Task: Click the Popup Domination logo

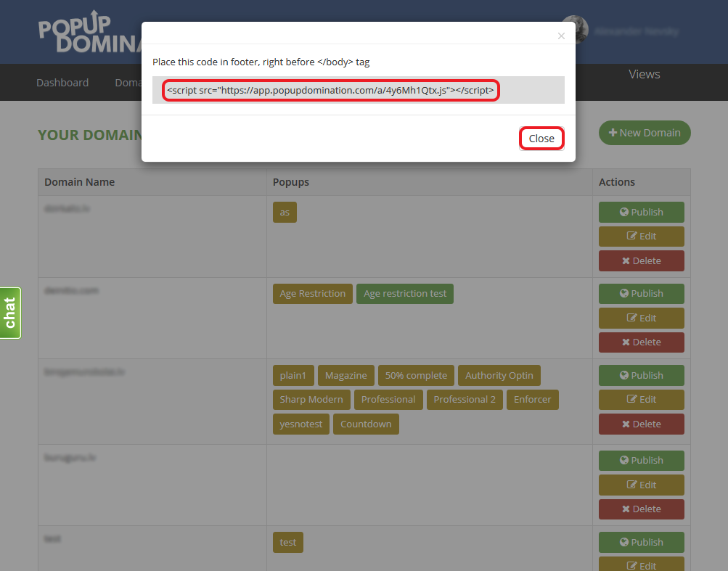Action: pos(89,32)
